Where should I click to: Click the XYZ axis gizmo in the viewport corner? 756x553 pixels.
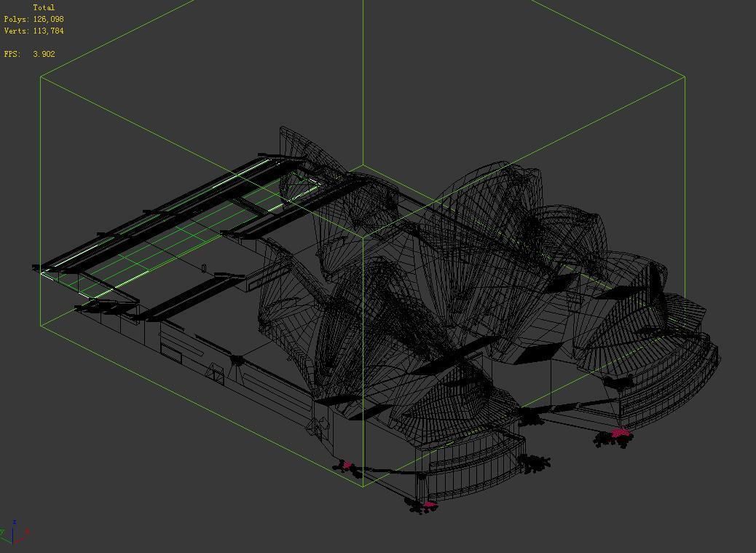15,533
